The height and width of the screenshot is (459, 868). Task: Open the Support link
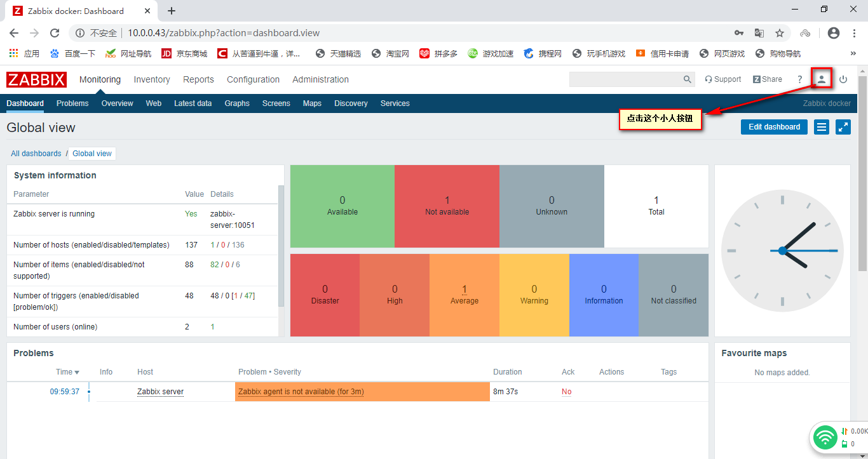723,79
